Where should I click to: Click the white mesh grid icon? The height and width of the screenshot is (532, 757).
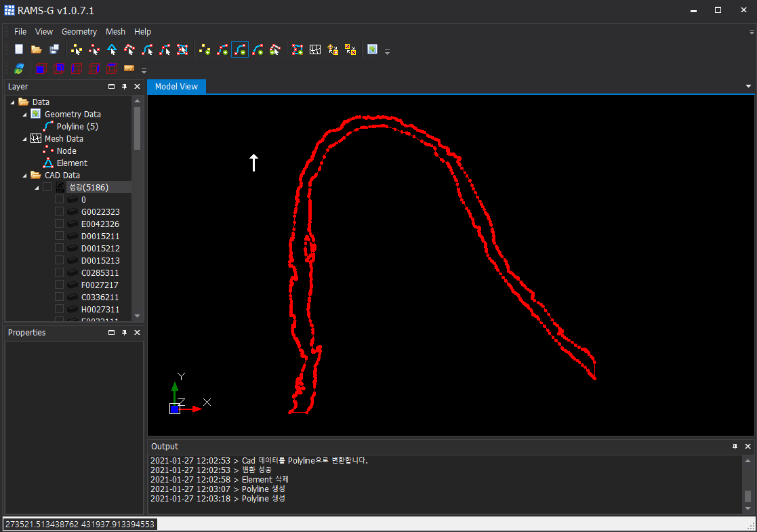315,49
